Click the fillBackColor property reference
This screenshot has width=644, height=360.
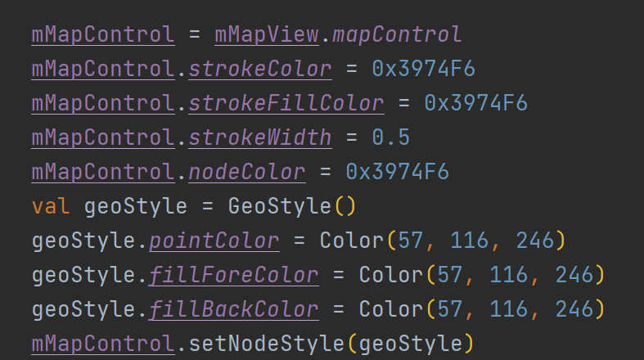[233, 309]
